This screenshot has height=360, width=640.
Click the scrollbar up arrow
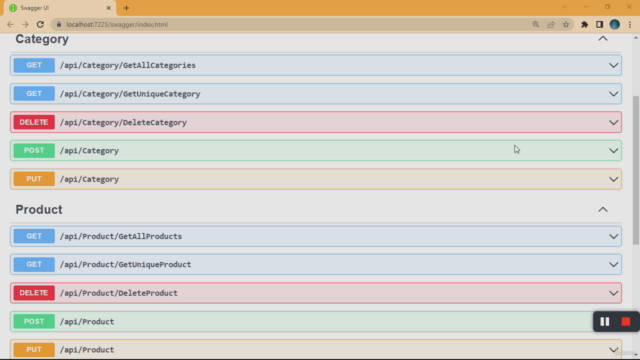coord(636,38)
